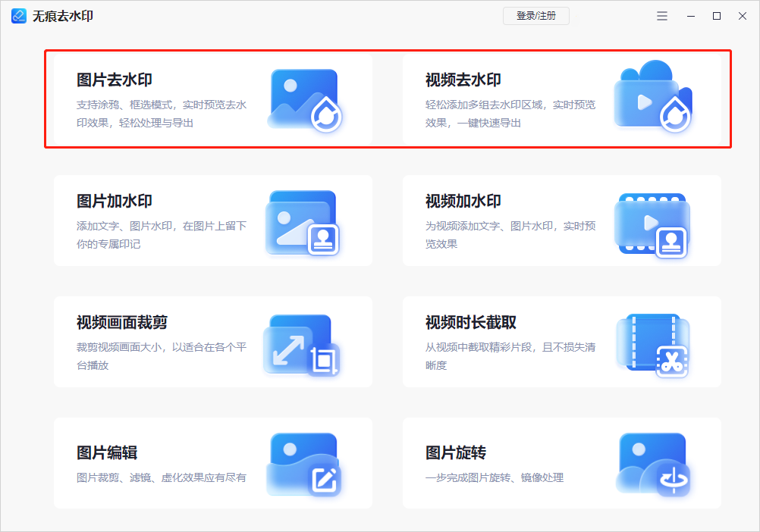Select the 视频加水印 heading
The width and height of the screenshot is (760, 532).
pyautogui.click(x=463, y=201)
